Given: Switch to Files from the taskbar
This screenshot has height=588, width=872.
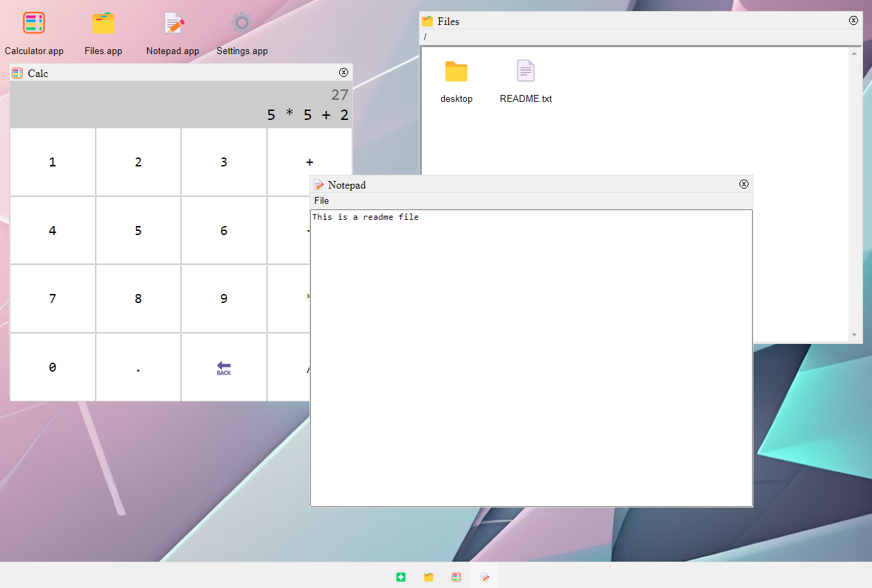Looking at the screenshot, I should 429,577.
